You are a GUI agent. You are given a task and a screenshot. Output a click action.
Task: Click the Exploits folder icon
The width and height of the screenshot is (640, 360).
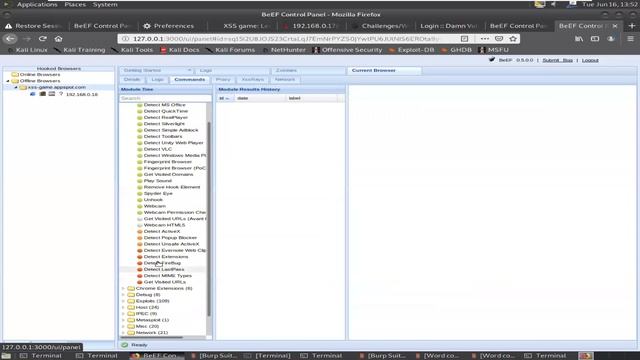(x=131, y=301)
